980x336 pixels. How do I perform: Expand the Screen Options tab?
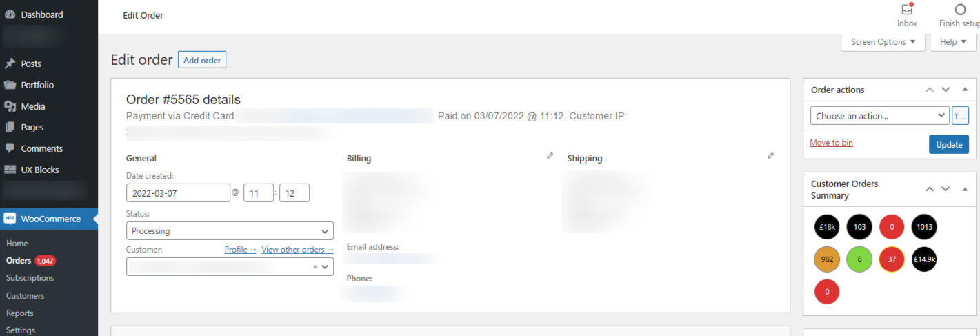point(883,42)
